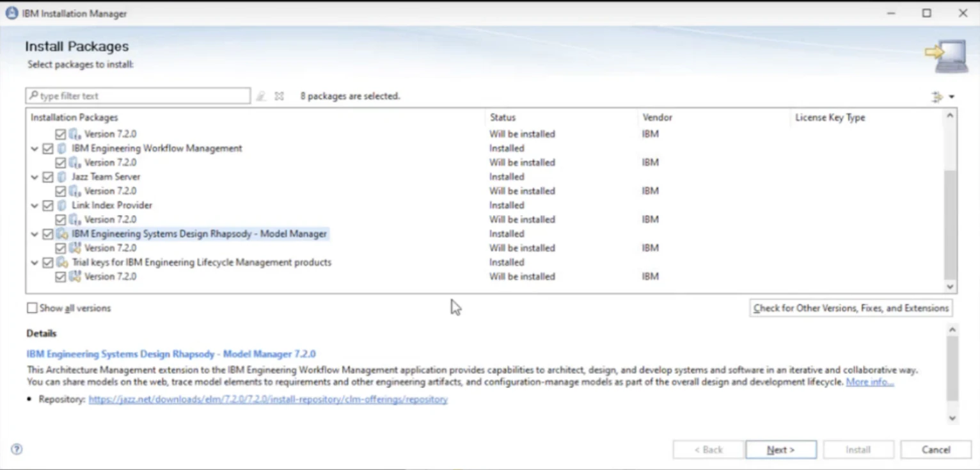The width and height of the screenshot is (980, 470).
Task: Collapse the Jazz Team Server node
Action: click(x=35, y=177)
